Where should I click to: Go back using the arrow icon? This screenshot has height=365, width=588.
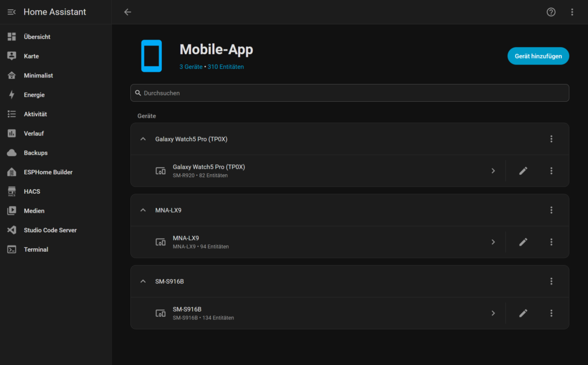point(127,12)
